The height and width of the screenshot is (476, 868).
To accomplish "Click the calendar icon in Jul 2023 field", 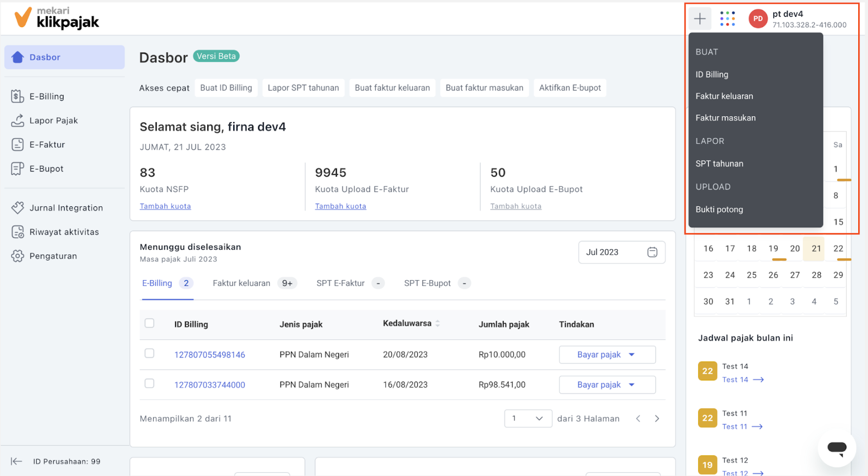I will click(x=652, y=252).
